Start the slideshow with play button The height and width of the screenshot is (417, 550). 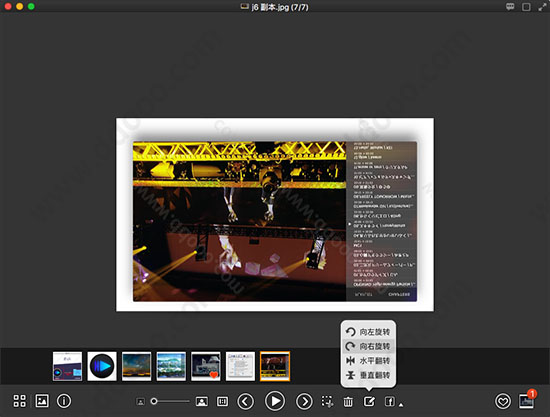275,401
